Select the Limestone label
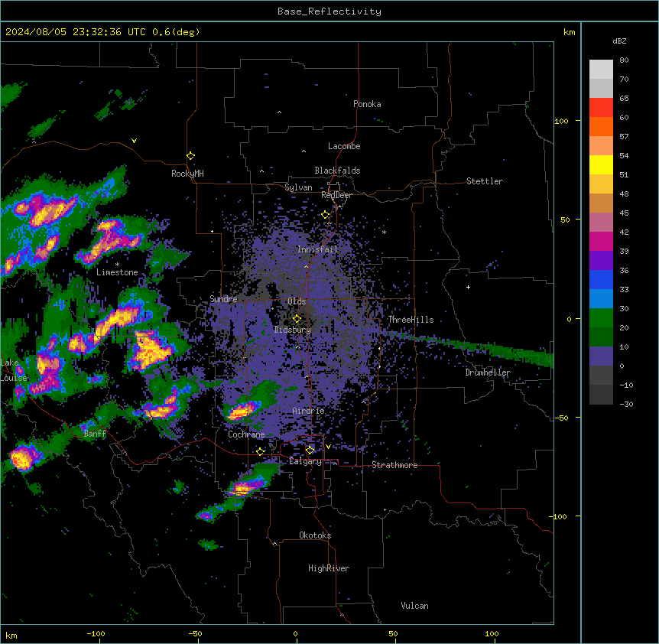The height and width of the screenshot is (644, 659). tap(117, 272)
